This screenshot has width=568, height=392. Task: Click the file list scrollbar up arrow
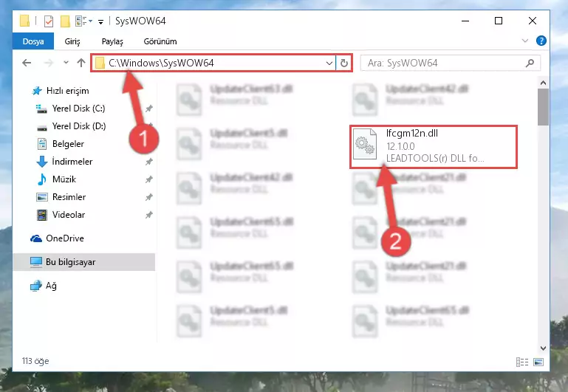pos(543,83)
